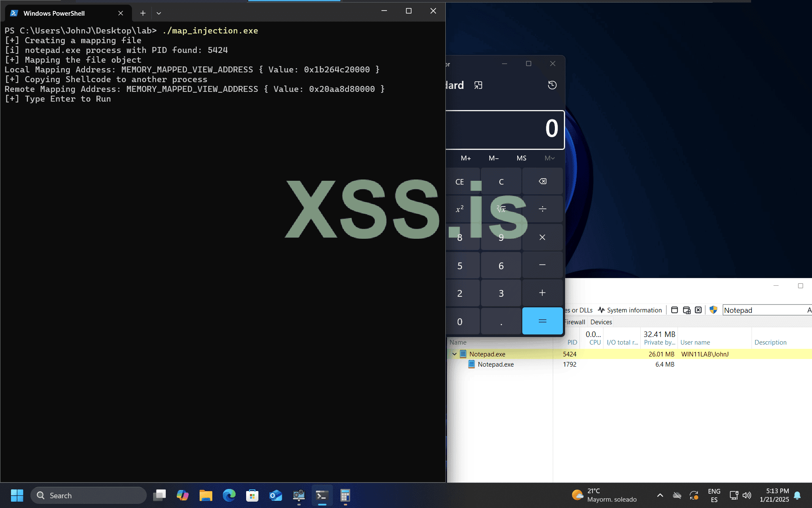Open Calculator history panel
This screenshot has height=508, width=812.
pyautogui.click(x=552, y=85)
